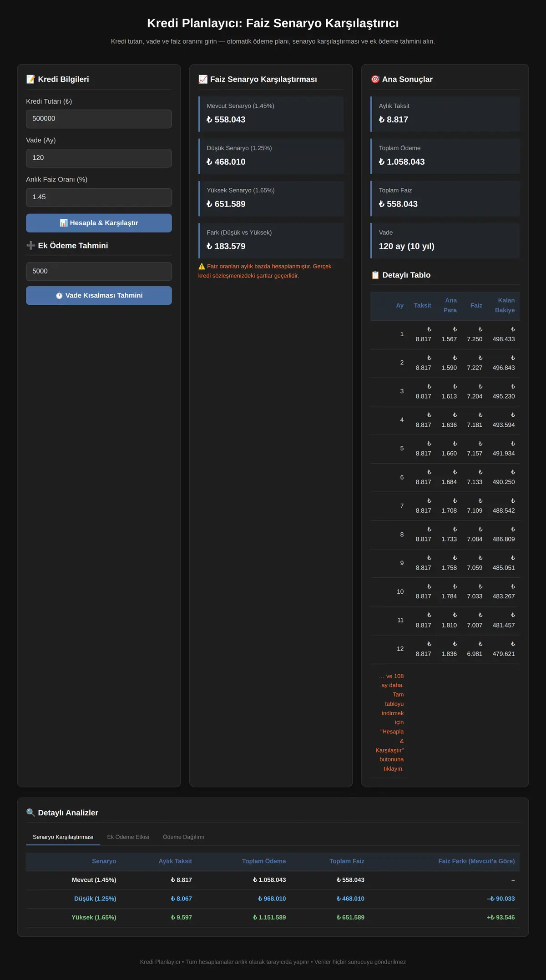
Task: Click interest difference 90.033 in the Düşük row
Action: coord(501,899)
